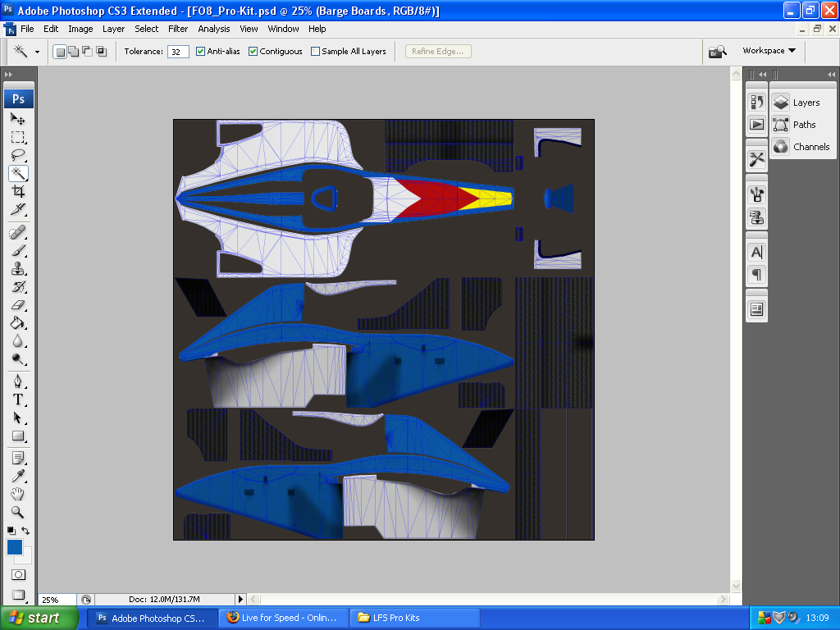Click the Tolerance value field

178,52
